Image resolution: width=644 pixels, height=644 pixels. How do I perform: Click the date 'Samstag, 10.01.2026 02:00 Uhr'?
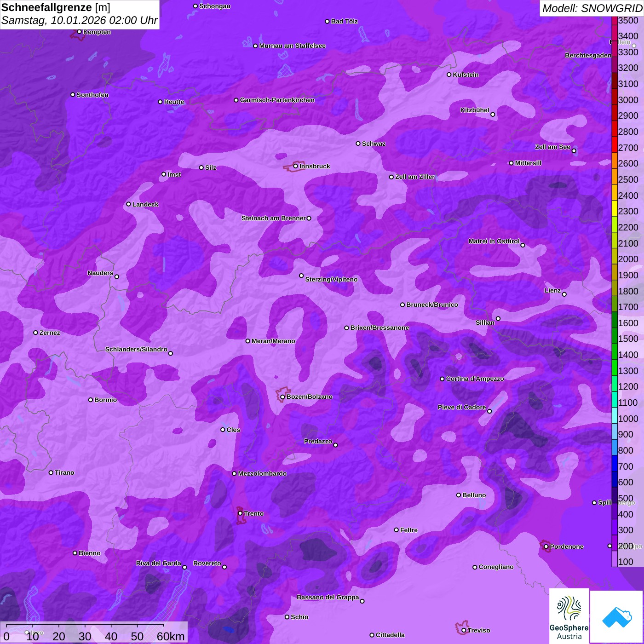pyautogui.click(x=79, y=21)
